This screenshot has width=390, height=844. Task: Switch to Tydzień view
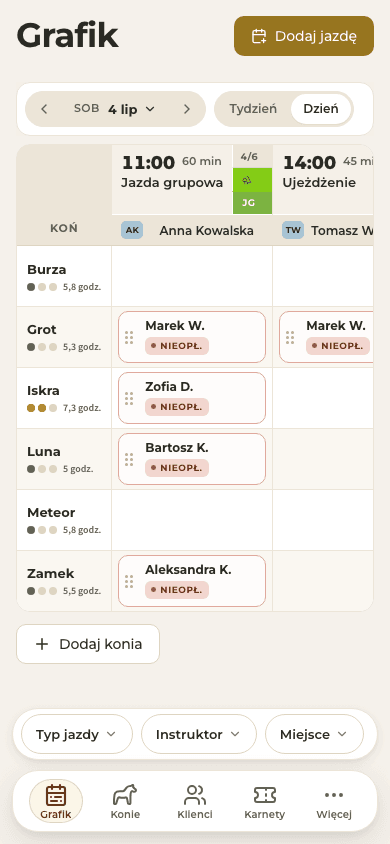click(x=253, y=109)
